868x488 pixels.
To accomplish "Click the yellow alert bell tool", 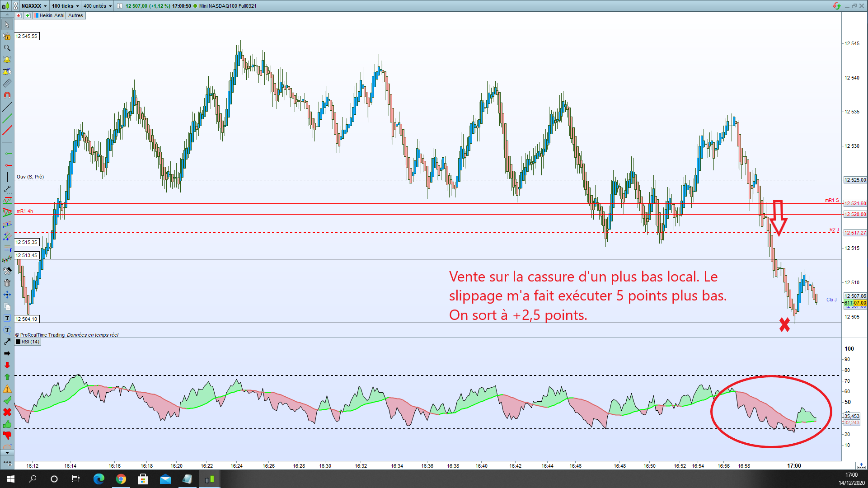I will click(7, 60).
